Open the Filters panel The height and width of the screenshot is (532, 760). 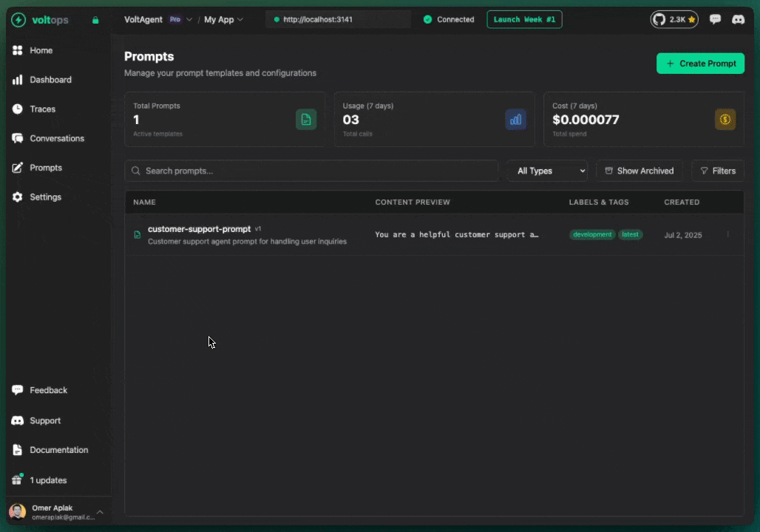pos(718,171)
